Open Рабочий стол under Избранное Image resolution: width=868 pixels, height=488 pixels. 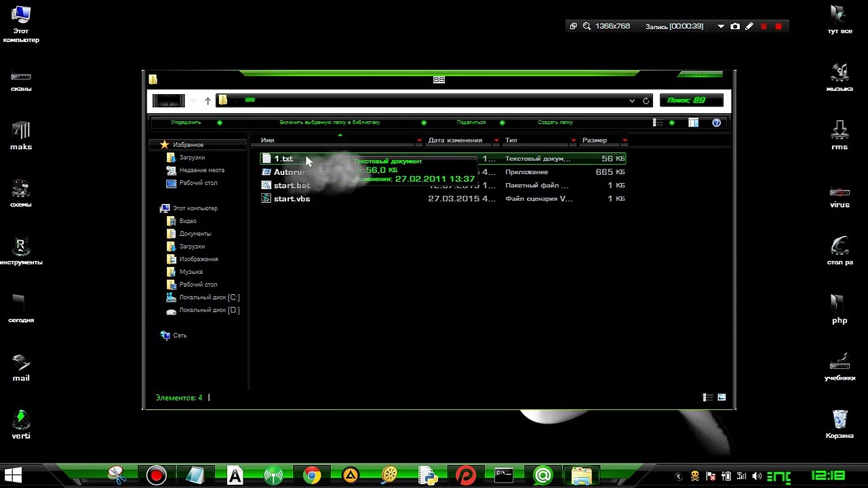point(198,183)
